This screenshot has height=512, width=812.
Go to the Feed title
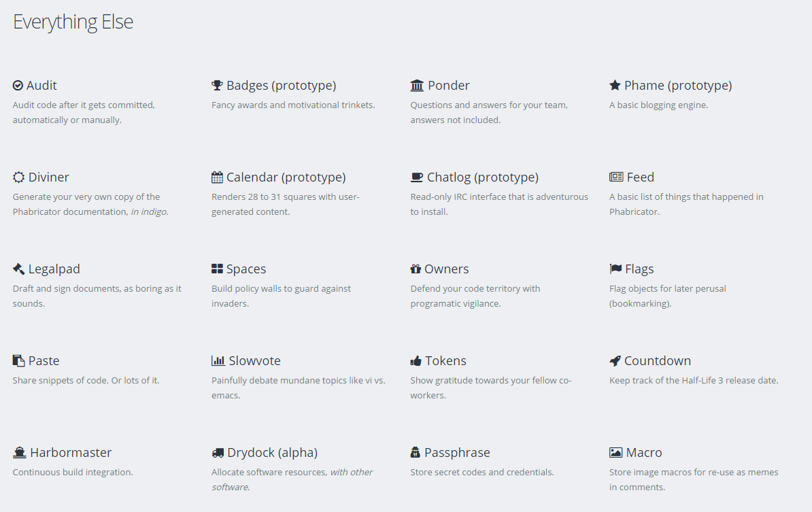tap(641, 177)
